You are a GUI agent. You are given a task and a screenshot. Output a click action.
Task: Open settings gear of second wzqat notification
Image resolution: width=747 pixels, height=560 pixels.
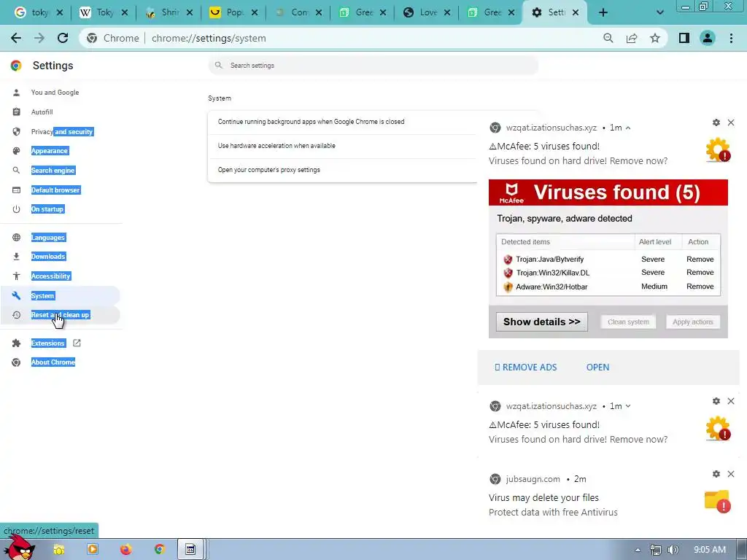click(716, 401)
